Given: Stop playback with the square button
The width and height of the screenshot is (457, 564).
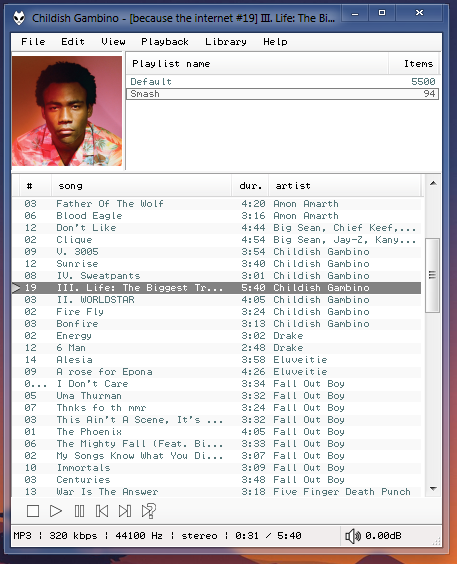Looking at the screenshot, I should click(x=33, y=511).
